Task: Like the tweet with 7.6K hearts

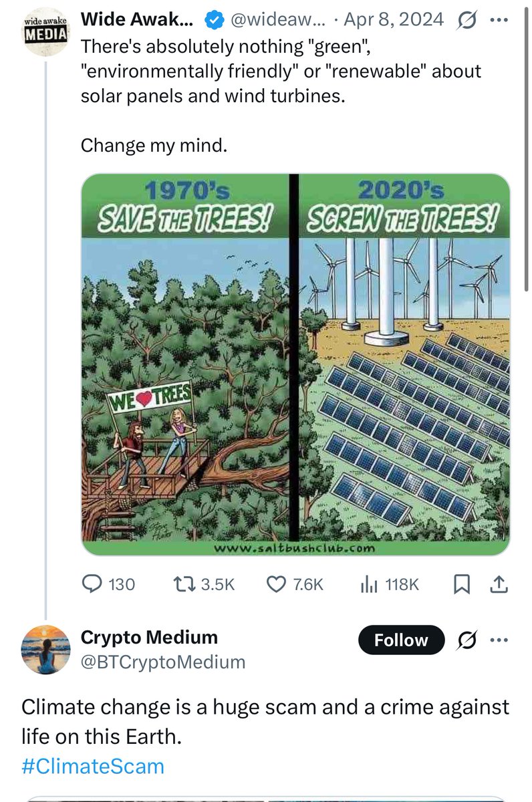Action: pyautogui.click(x=276, y=584)
